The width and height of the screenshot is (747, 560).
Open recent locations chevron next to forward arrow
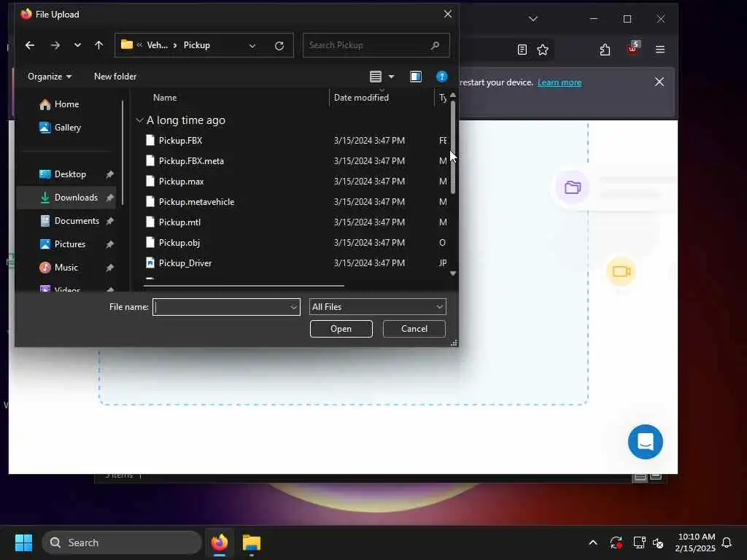pyautogui.click(x=77, y=45)
